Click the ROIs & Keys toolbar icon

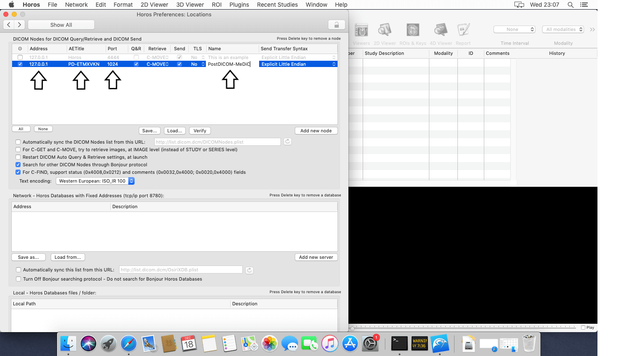pyautogui.click(x=413, y=30)
